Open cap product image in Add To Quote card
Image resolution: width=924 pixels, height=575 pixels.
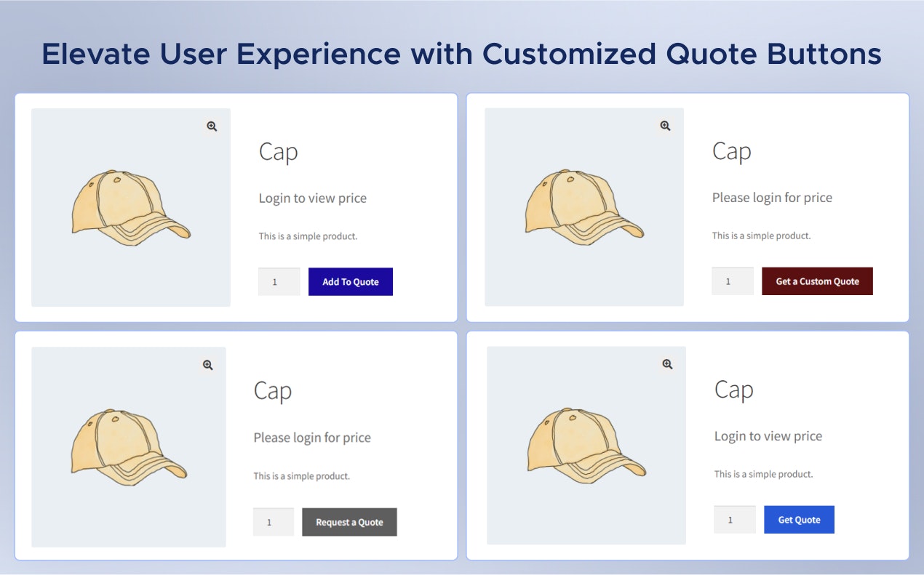(130, 209)
